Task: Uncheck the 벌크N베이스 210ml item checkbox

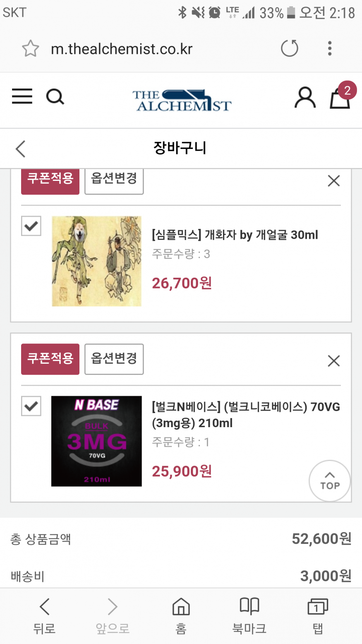Action: pos(31,406)
